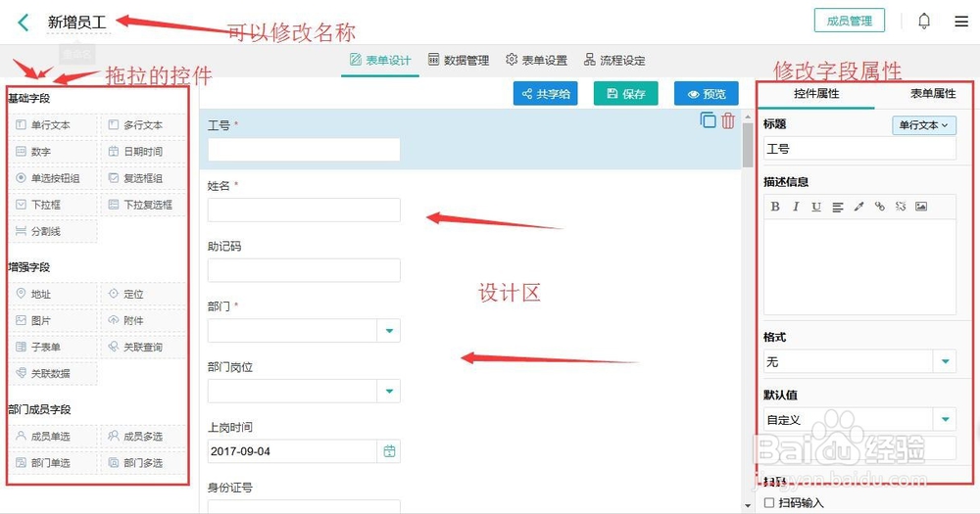This screenshot has width=980, height=514.
Task: Select the 单选按钮组 control
Action: coord(53,178)
